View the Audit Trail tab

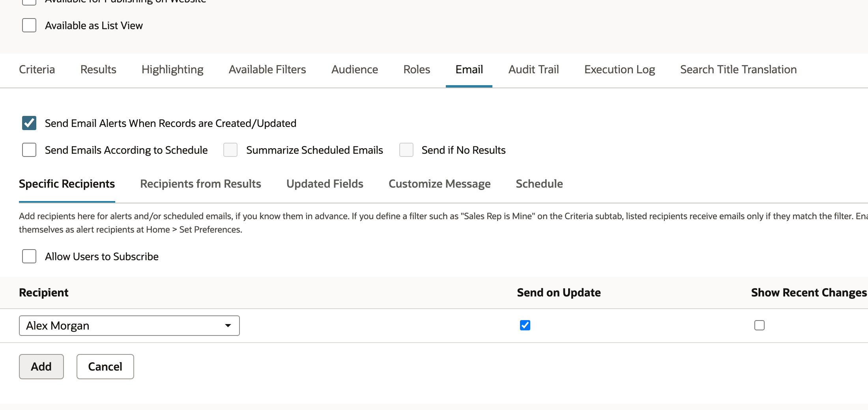click(x=534, y=69)
